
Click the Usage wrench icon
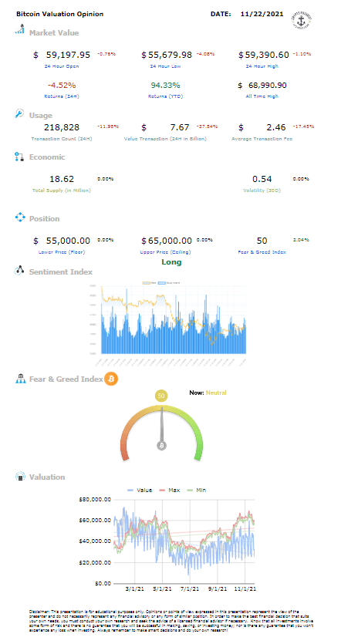(x=19, y=114)
